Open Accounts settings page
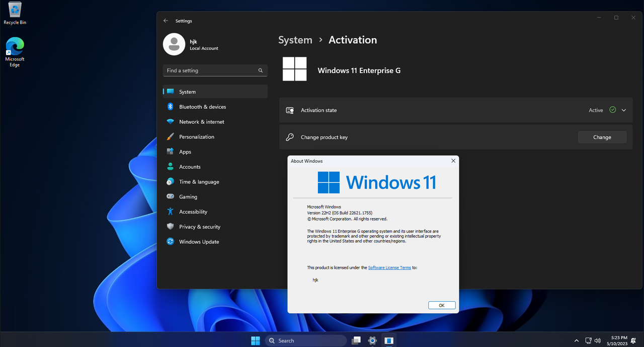Viewport: 644px width, 347px height. (215, 167)
